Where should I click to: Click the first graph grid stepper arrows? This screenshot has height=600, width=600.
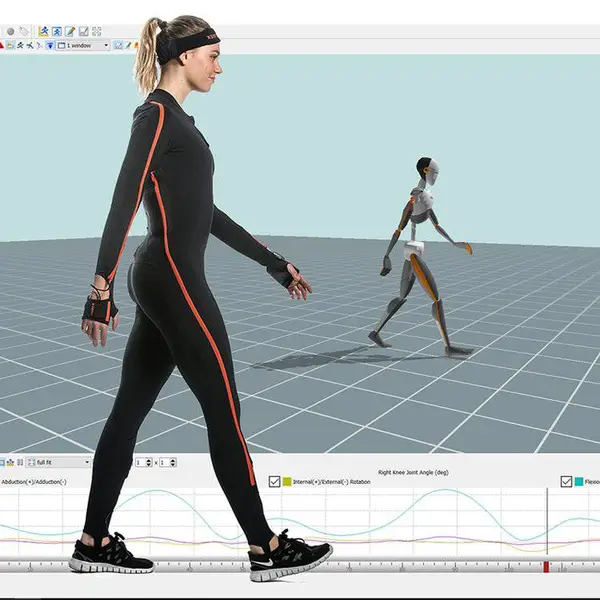149,463
